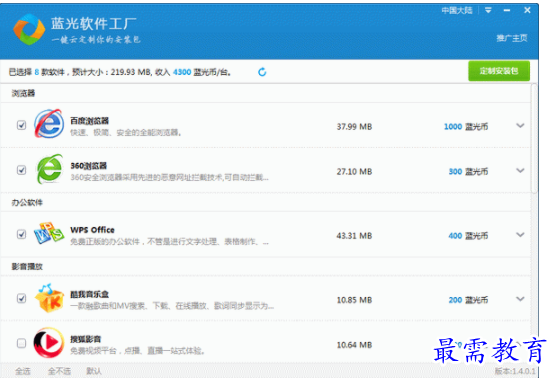
Task: Click the vertical scrollbar of the software list
Action: (534, 139)
